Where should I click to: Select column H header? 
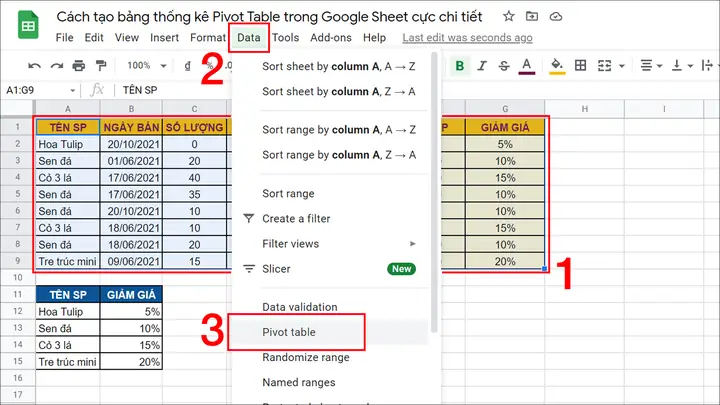pos(585,109)
